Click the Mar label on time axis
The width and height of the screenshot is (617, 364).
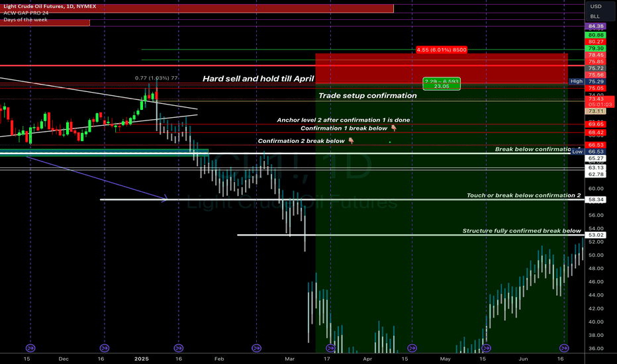[x=289, y=359]
